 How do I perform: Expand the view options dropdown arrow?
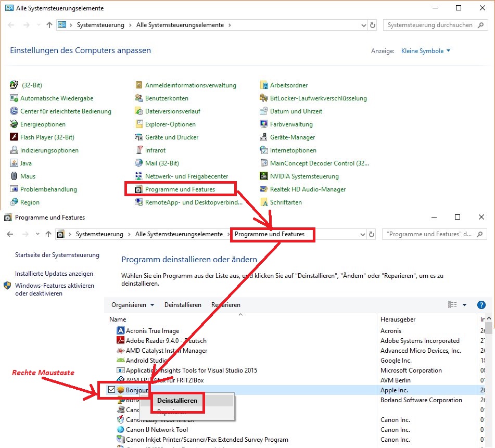[x=464, y=305]
